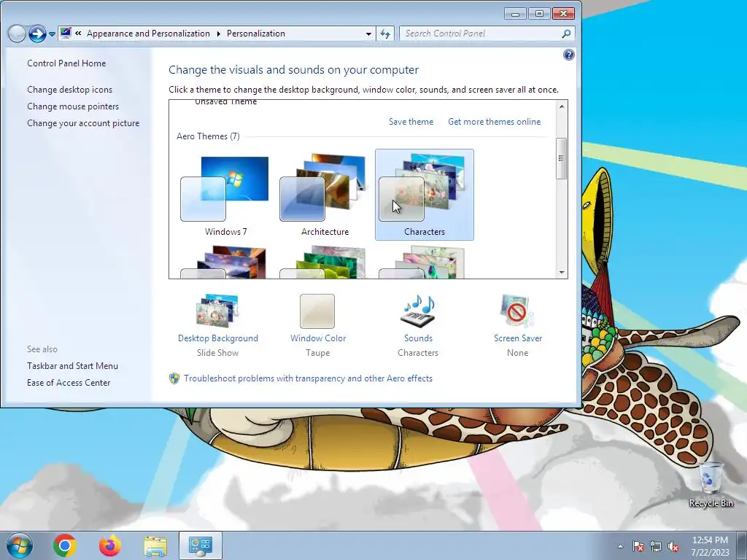
Task: Click the theme list scroll up arrow
Action: [x=562, y=106]
